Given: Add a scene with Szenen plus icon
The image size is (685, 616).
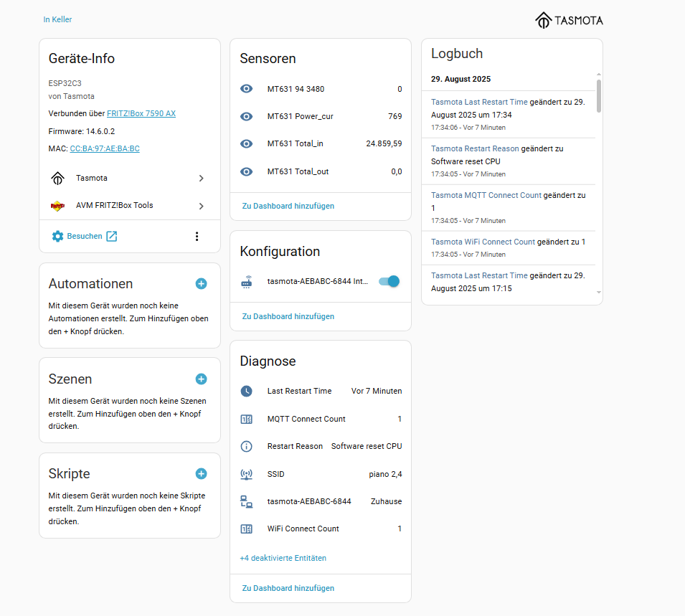Looking at the screenshot, I should [201, 379].
